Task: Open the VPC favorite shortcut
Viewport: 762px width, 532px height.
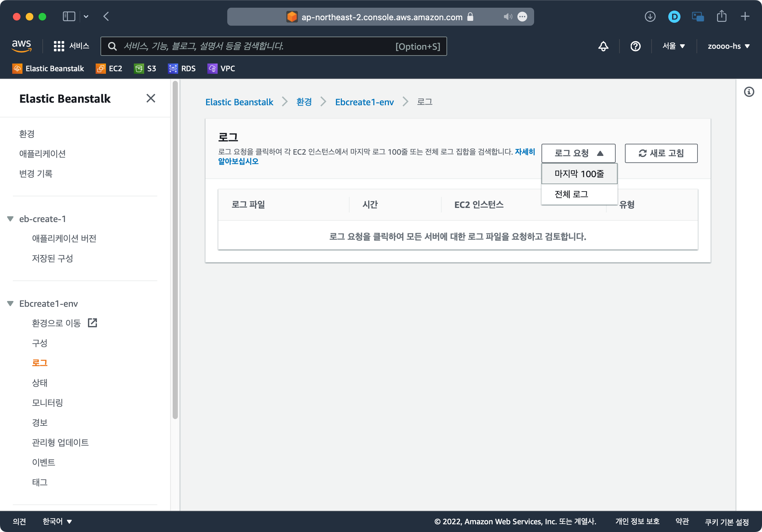Action: point(221,69)
